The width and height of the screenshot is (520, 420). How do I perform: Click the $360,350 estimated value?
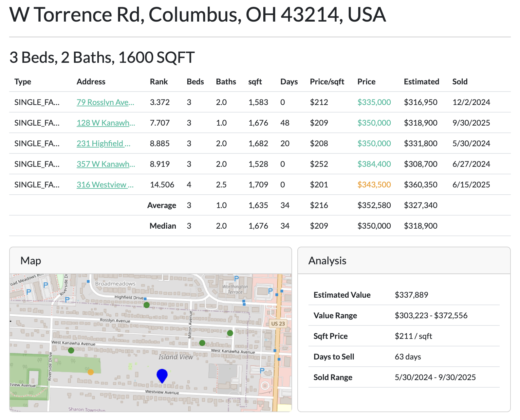click(420, 184)
